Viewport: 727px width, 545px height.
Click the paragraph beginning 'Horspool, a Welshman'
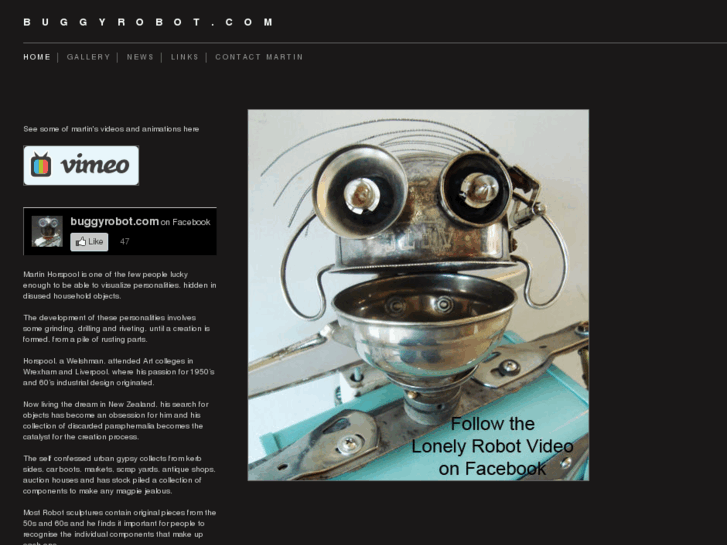tap(119, 372)
